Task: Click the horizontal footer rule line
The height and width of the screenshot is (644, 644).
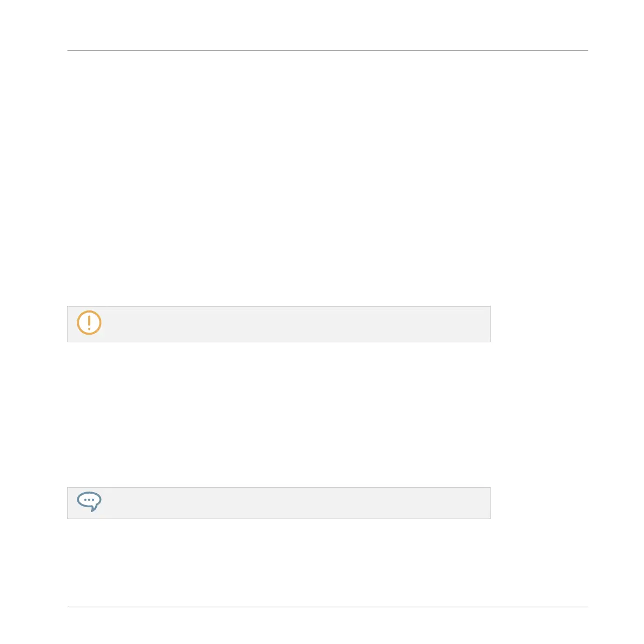Action: tap(328, 607)
